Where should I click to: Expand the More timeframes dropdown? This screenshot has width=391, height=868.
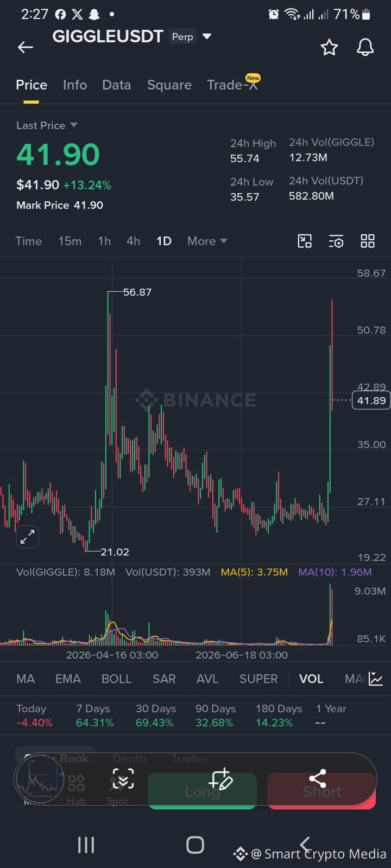[x=207, y=241]
